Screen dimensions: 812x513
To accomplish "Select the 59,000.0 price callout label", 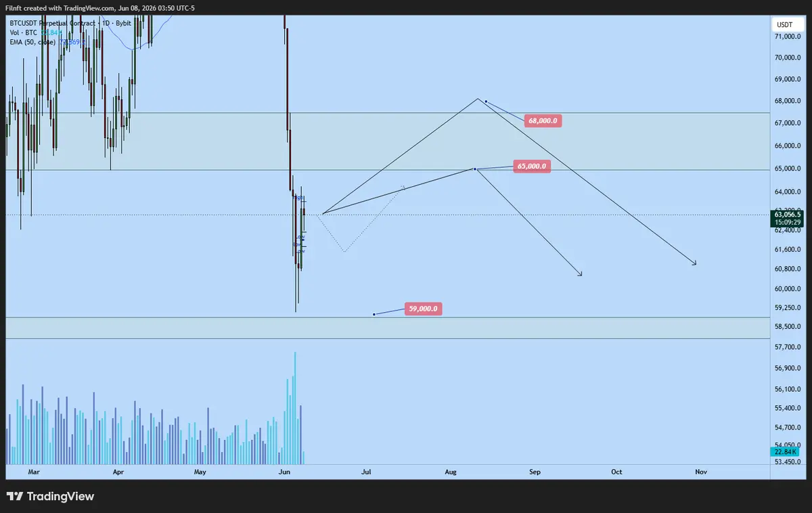I will tap(423, 309).
